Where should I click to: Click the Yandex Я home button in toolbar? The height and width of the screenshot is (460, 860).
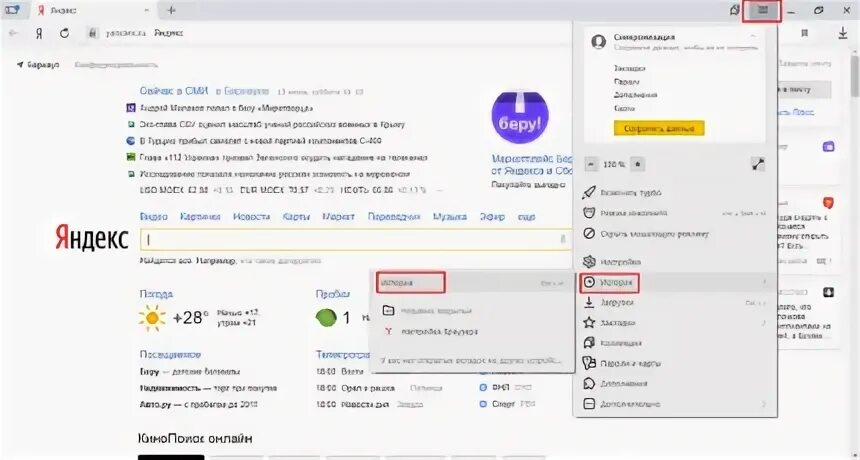39,33
